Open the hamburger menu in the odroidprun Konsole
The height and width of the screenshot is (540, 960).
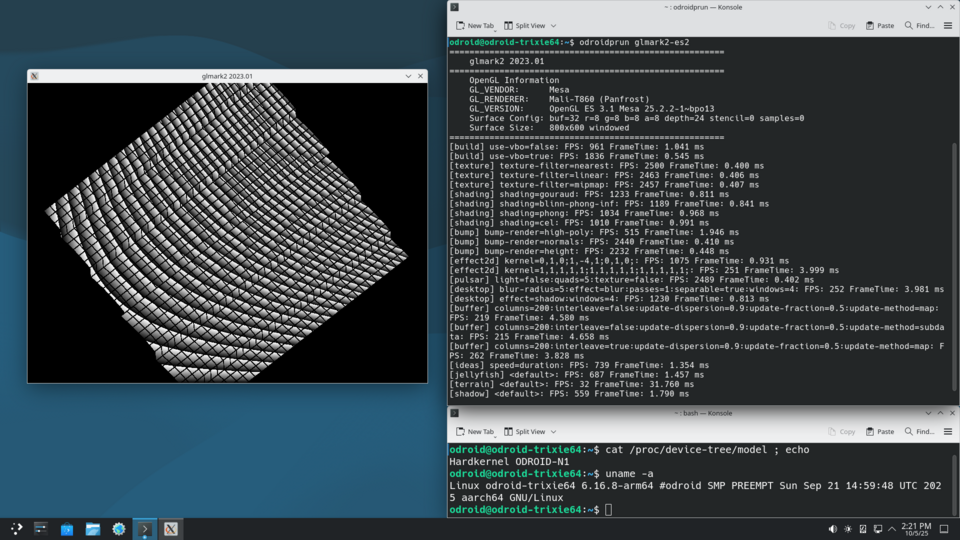948,25
